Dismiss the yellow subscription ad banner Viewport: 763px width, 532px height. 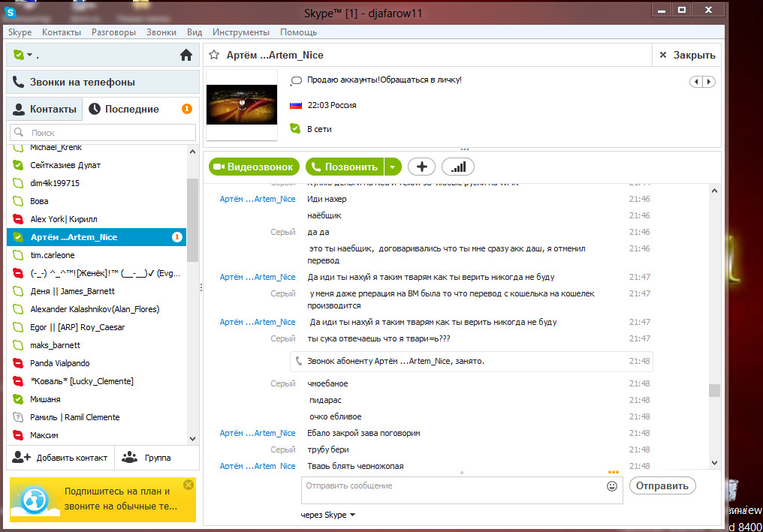coord(188,485)
